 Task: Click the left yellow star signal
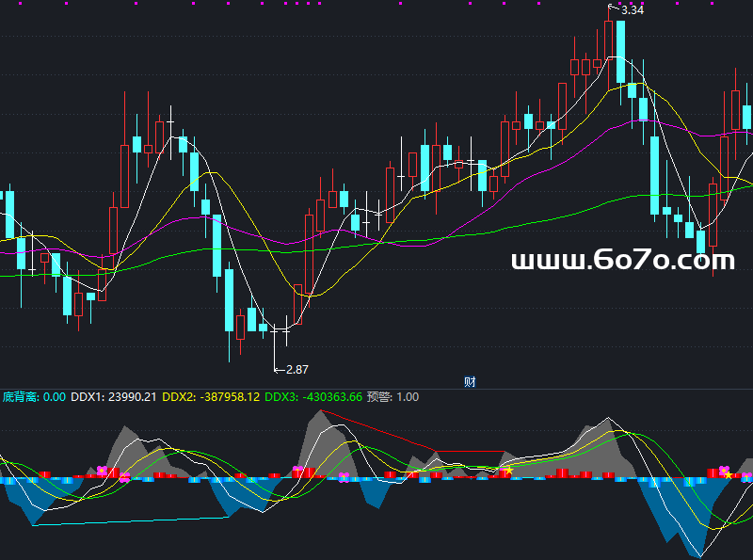pyautogui.click(x=509, y=470)
